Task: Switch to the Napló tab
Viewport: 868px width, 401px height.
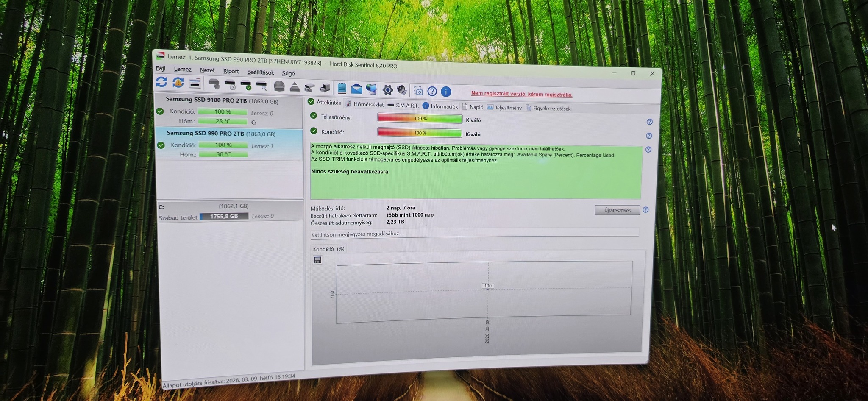Action: (x=473, y=107)
